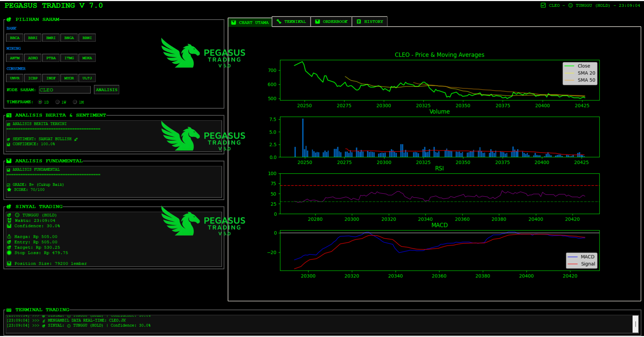This screenshot has height=337, width=644.
Task: Click the icon beside ANALISIS BERITA TERKINI
Action: click(8, 124)
